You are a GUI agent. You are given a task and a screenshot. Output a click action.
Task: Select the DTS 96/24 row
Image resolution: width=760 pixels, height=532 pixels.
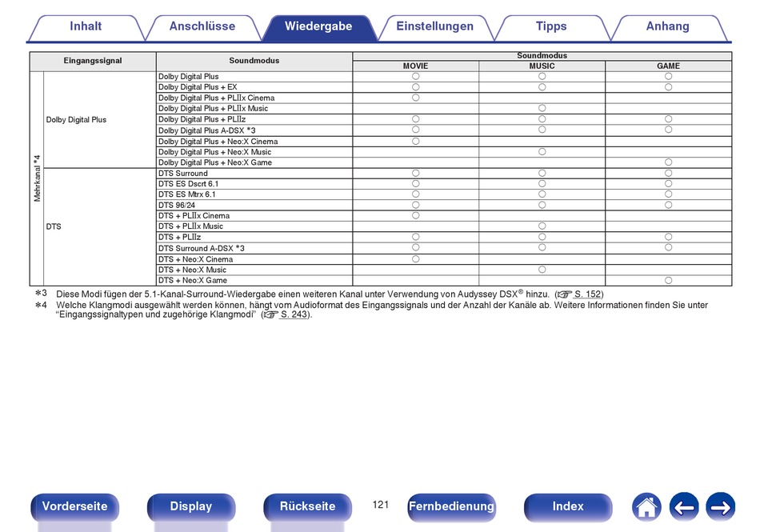444,206
